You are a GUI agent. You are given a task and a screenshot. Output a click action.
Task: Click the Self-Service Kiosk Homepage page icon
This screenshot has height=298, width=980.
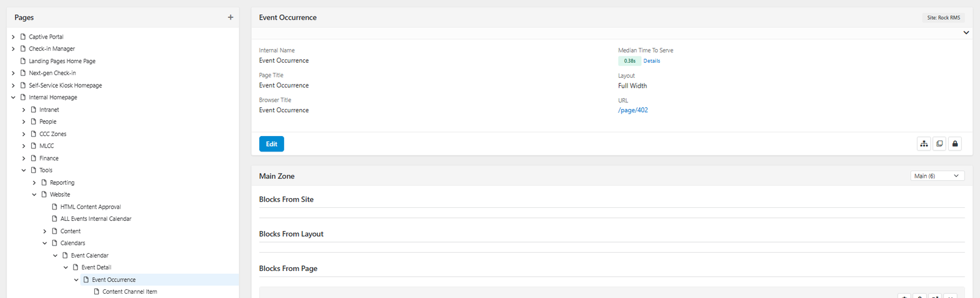click(23, 85)
